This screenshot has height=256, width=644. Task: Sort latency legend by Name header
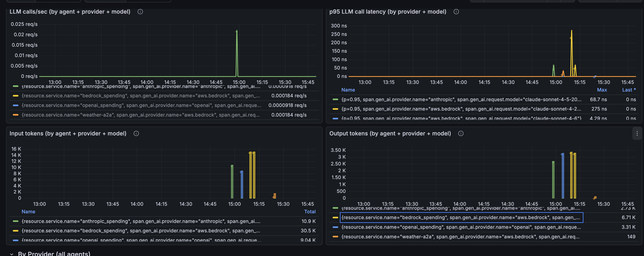click(x=348, y=90)
